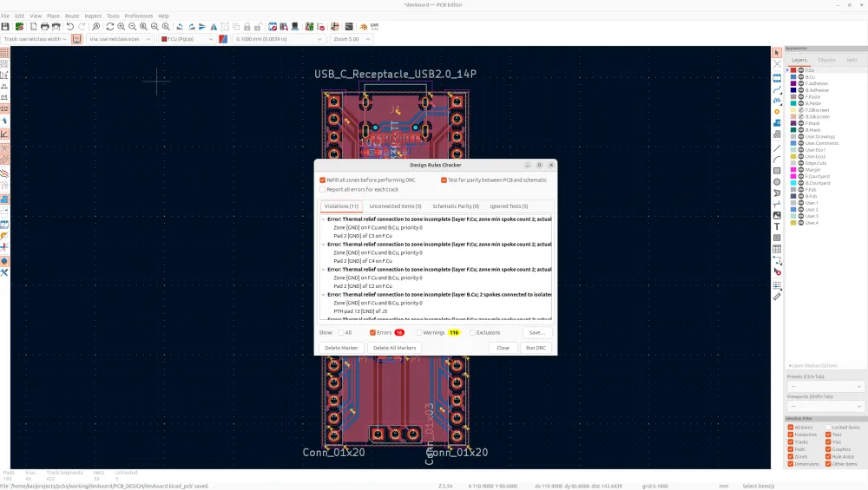Uncheck Refill all zones before performing DRC
The image size is (868, 490).
pyautogui.click(x=323, y=180)
